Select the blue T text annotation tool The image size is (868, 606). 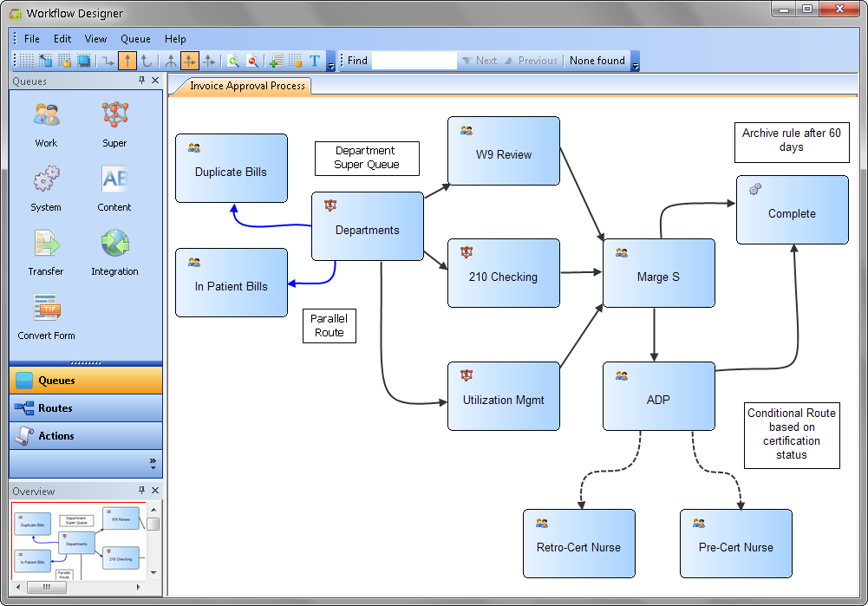[x=315, y=61]
